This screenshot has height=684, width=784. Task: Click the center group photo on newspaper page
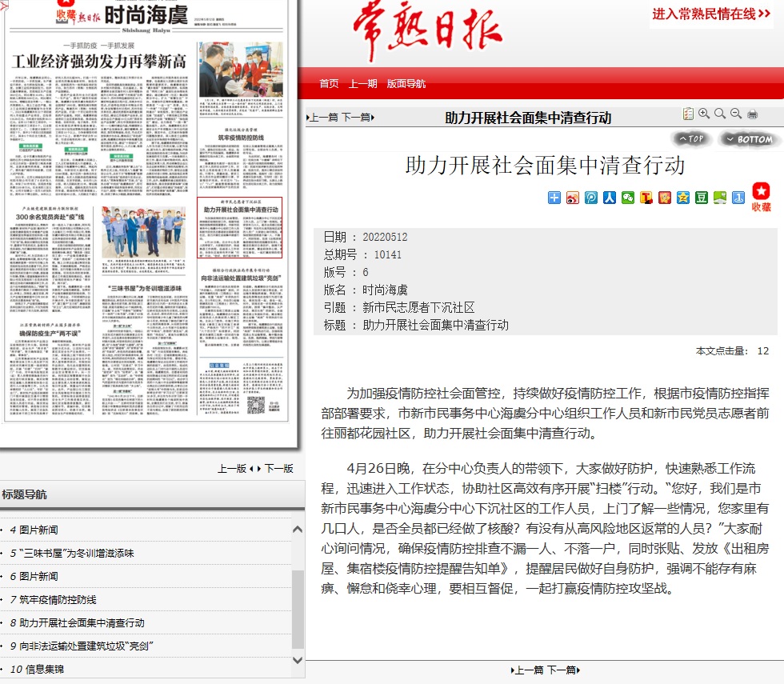[x=144, y=231]
